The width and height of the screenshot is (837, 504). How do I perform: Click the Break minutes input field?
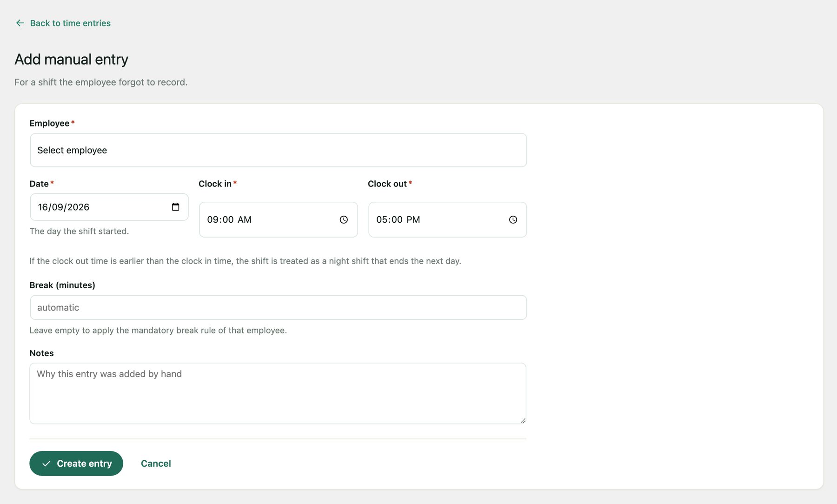[278, 307]
